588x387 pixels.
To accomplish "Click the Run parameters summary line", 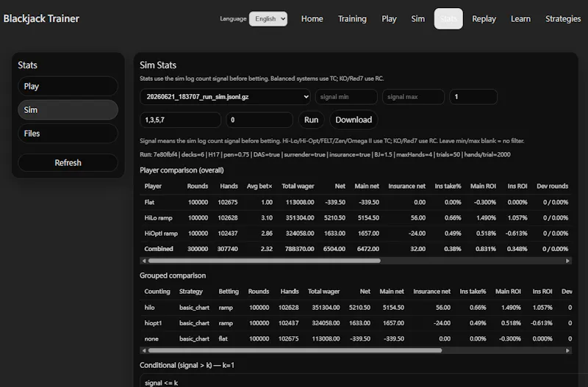I will click(x=325, y=155).
